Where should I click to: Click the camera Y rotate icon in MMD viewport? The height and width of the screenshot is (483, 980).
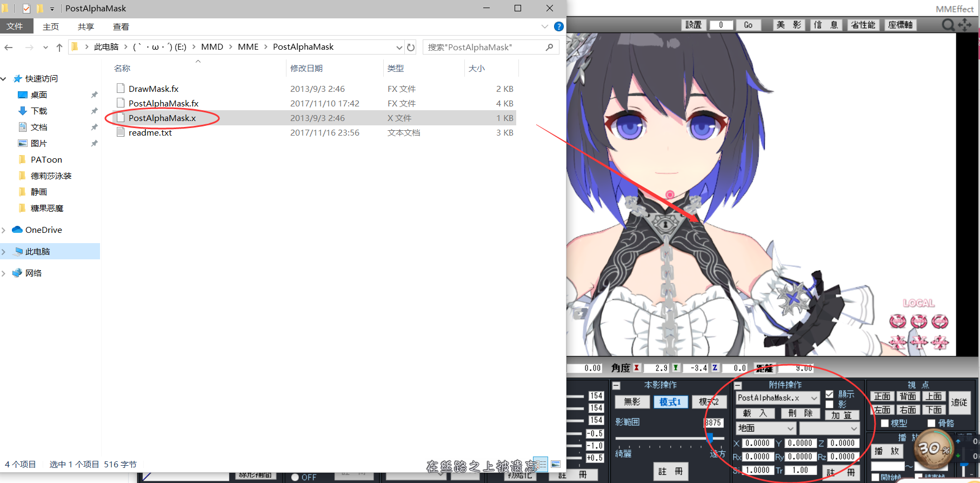(919, 322)
